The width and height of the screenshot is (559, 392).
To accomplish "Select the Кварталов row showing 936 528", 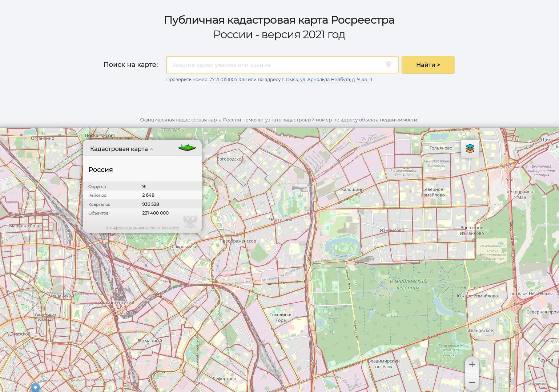I will [x=142, y=204].
